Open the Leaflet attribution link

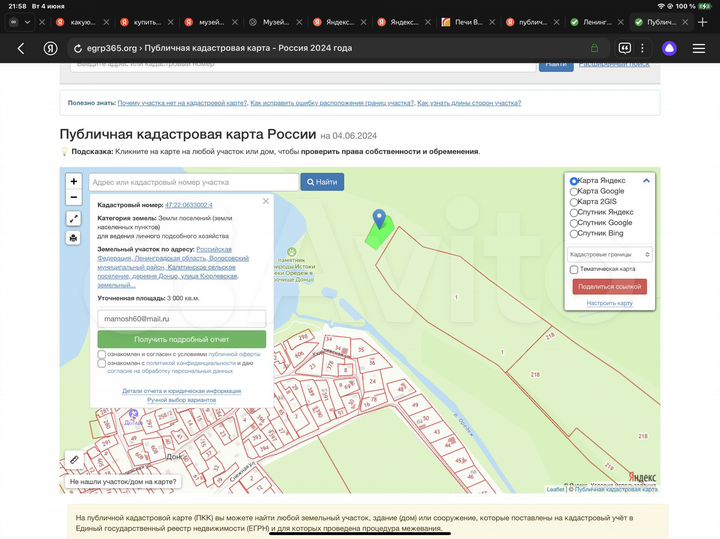point(555,489)
